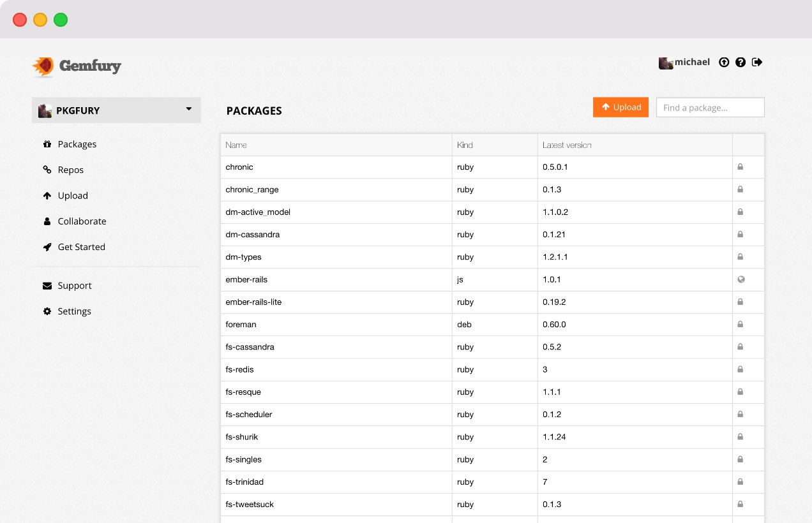Open the fs-redis package

click(x=239, y=369)
